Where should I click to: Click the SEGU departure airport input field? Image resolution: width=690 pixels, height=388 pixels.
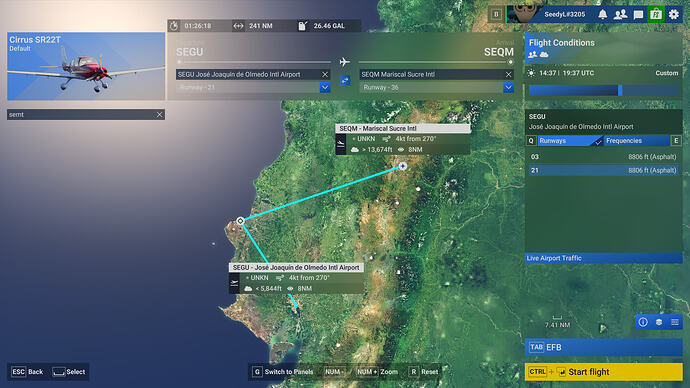(253, 74)
